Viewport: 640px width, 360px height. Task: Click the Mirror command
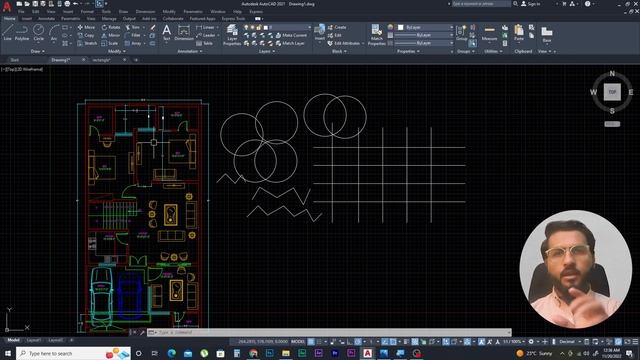(111, 36)
